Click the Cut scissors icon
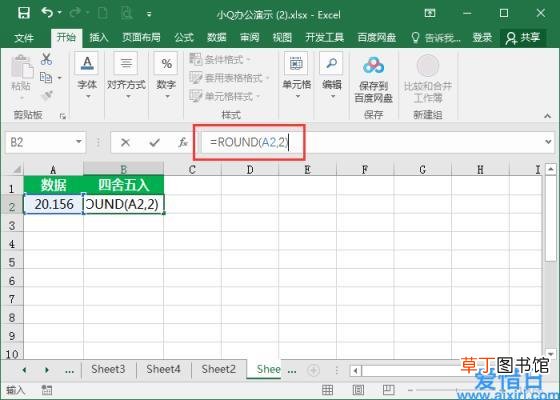Screen dimensions: 560x400 point(46,59)
